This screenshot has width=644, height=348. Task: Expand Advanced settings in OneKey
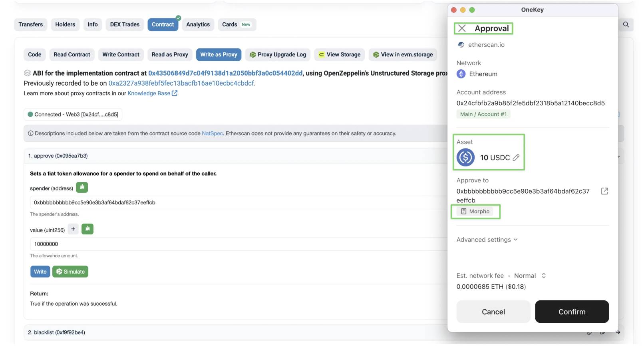click(x=487, y=240)
